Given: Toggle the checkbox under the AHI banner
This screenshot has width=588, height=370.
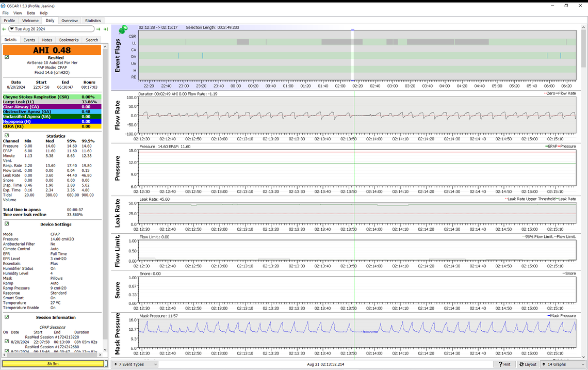Looking at the screenshot, I should click(x=7, y=57).
